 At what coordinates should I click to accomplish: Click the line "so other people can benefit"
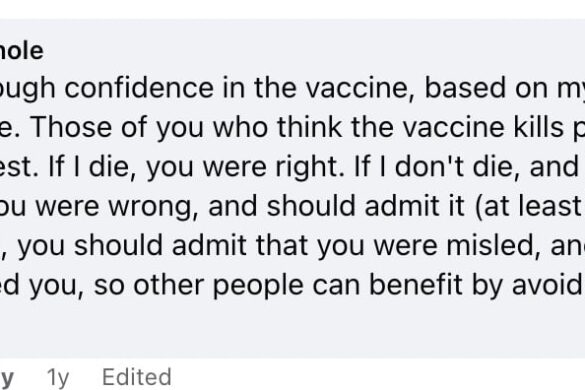tap(292, 285)
